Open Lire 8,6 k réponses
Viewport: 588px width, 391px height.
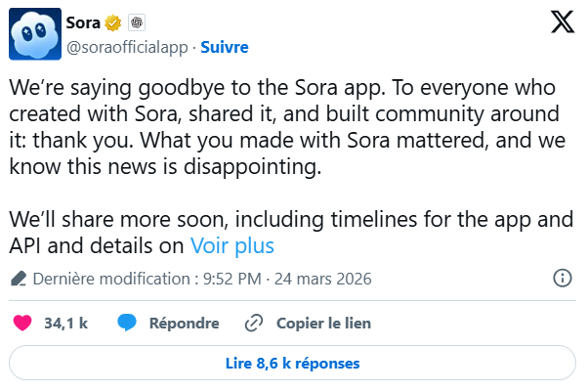[293, 363]
